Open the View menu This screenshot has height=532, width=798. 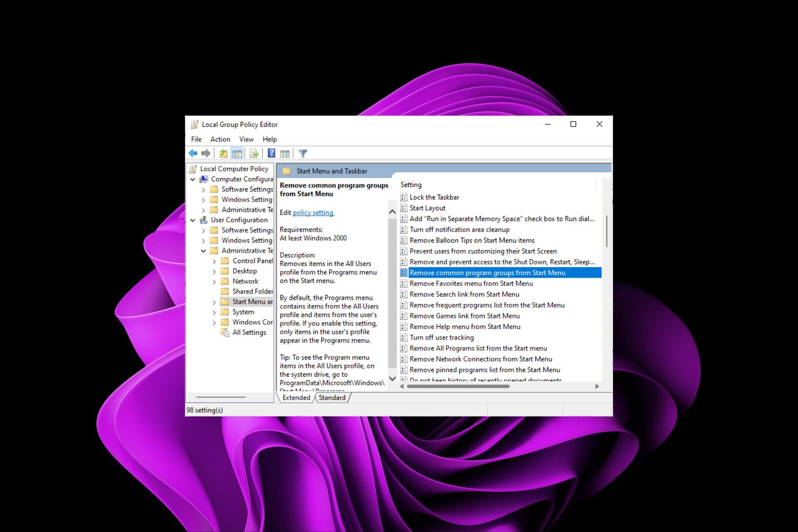(246, 139)
